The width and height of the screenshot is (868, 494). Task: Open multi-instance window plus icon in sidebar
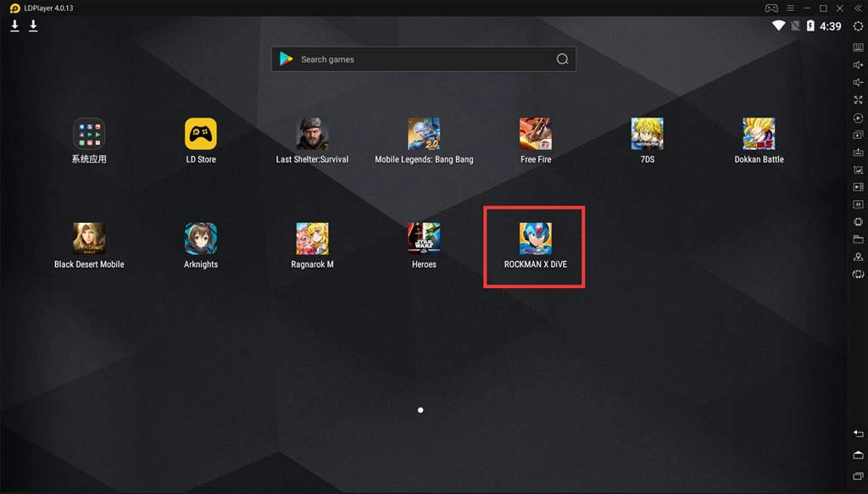[x=858, y=135]
